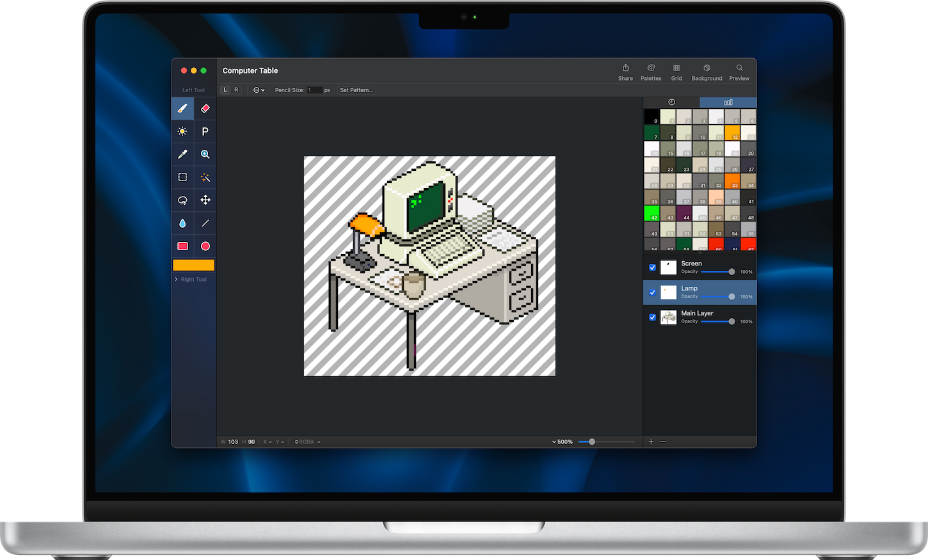The height and width of the screenshot is (560, 928).
Task: Click the pixel art canvas image
Action: [x=429, y=266]
